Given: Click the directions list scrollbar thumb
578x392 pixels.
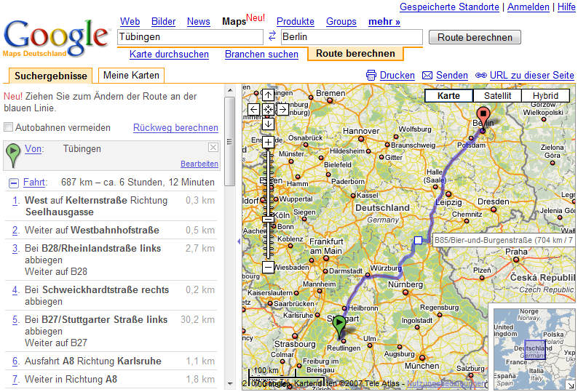Looking at the screenshot, I should pos(229,142).
